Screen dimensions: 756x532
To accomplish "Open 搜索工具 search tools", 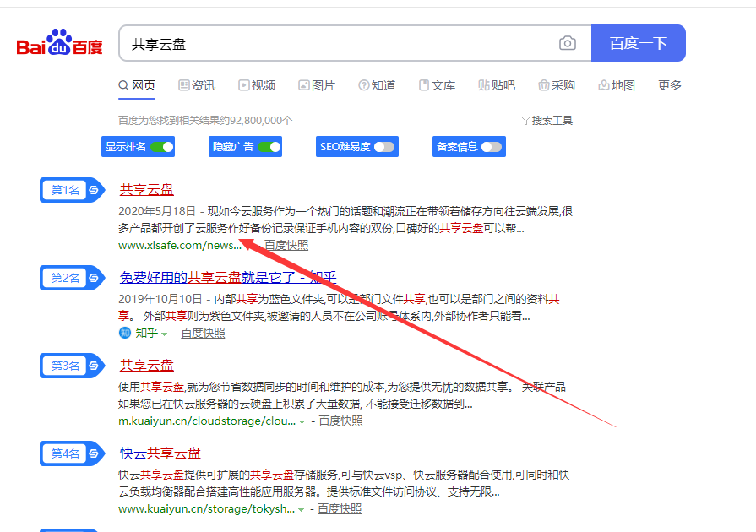I will (x=547, y=121).
